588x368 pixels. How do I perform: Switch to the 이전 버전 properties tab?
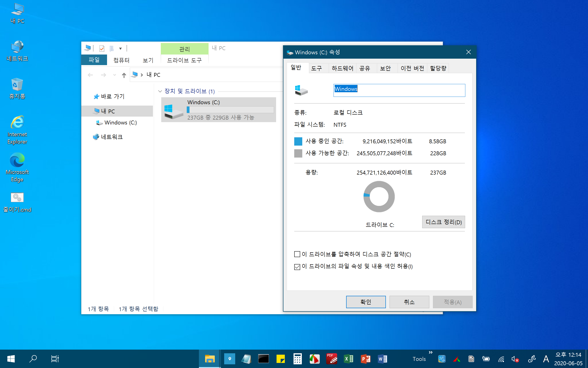coord(412,68)
